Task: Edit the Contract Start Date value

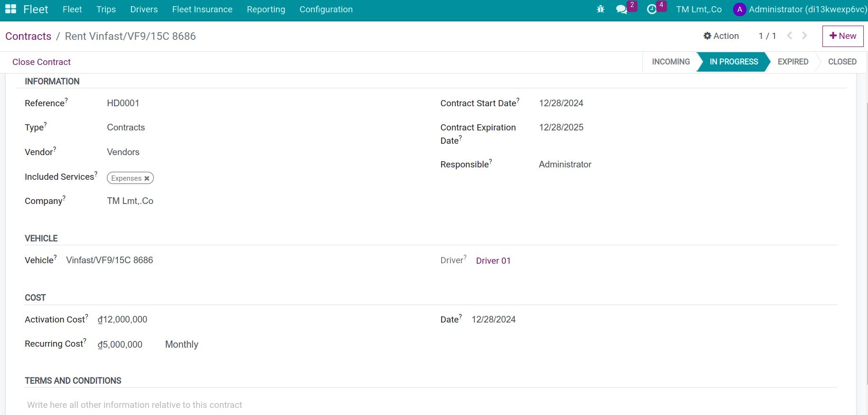Action: [x=561, y=103]
